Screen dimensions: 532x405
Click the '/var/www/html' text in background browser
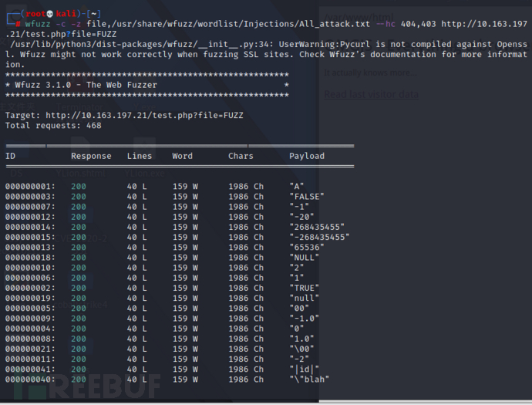pos(359,17)
